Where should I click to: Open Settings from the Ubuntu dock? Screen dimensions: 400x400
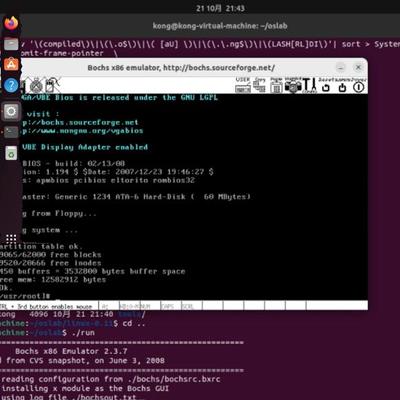click(x=11, y=111)
